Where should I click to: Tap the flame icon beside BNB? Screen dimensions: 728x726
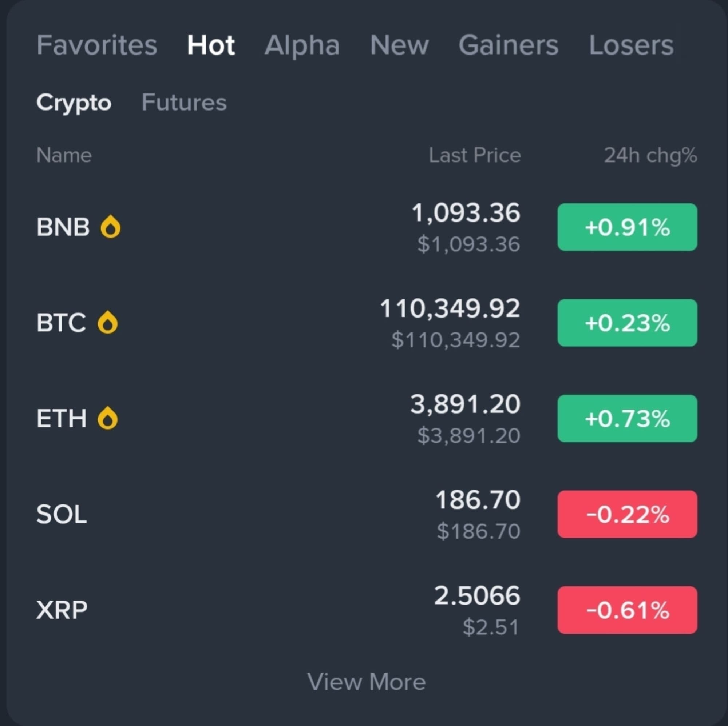click(110, 227)
